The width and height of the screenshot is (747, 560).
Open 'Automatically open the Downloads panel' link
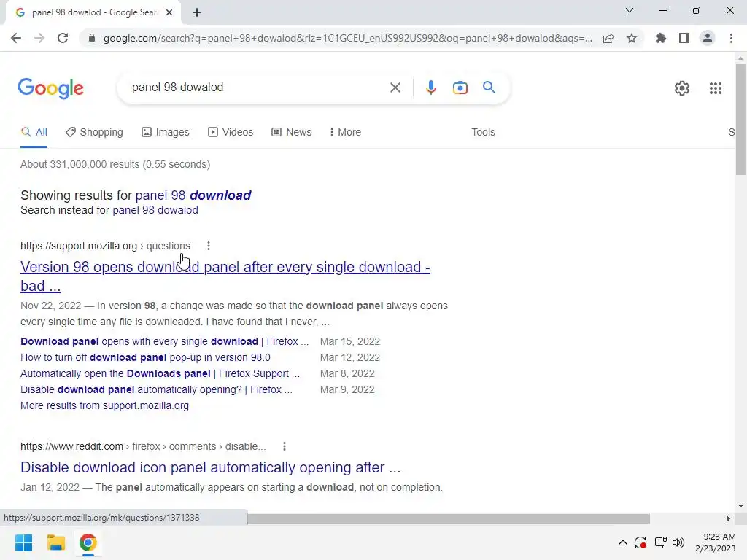(160, 374)
